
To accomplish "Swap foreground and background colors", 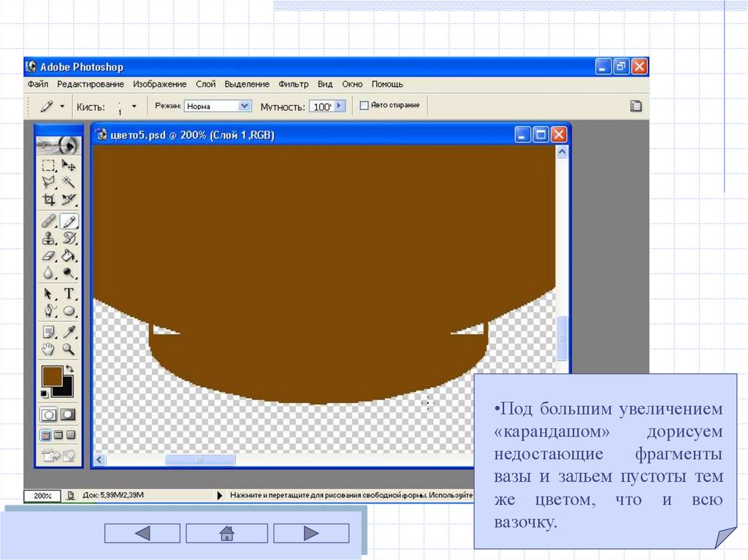I will [69, 369].
